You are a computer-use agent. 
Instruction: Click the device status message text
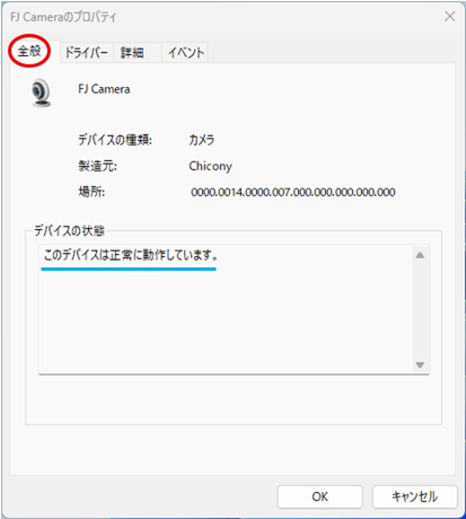(x=131, y=255)
